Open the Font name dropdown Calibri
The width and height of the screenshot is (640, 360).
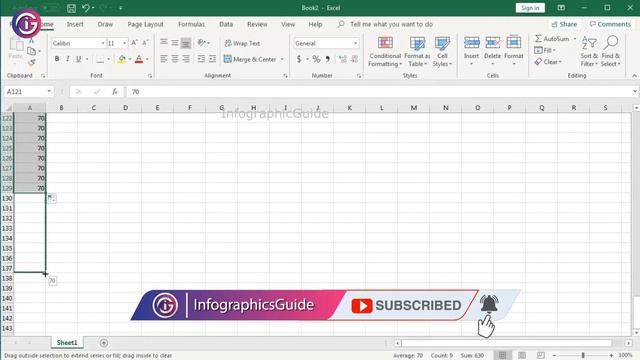[x=103, y=43]
